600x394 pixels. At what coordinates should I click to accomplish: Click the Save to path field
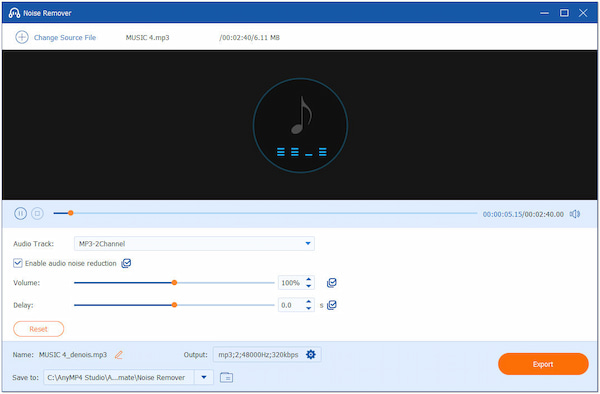(119, 378)
